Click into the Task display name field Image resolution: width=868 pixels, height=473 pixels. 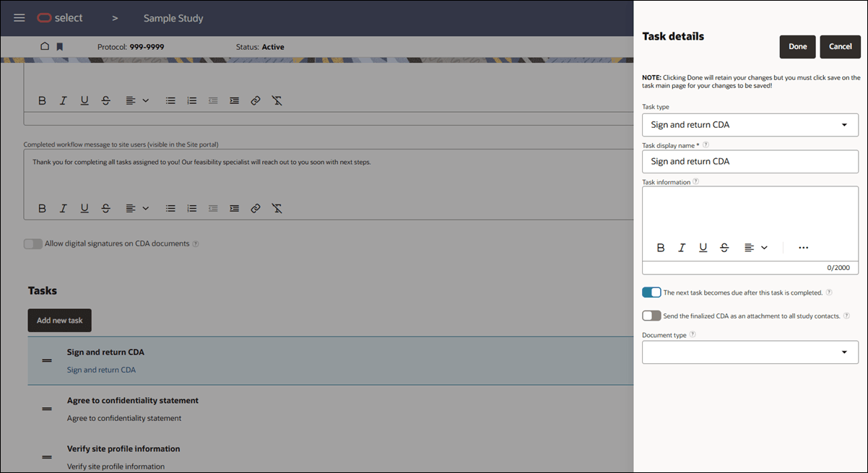pyautogui.click(x=750, y=162)
